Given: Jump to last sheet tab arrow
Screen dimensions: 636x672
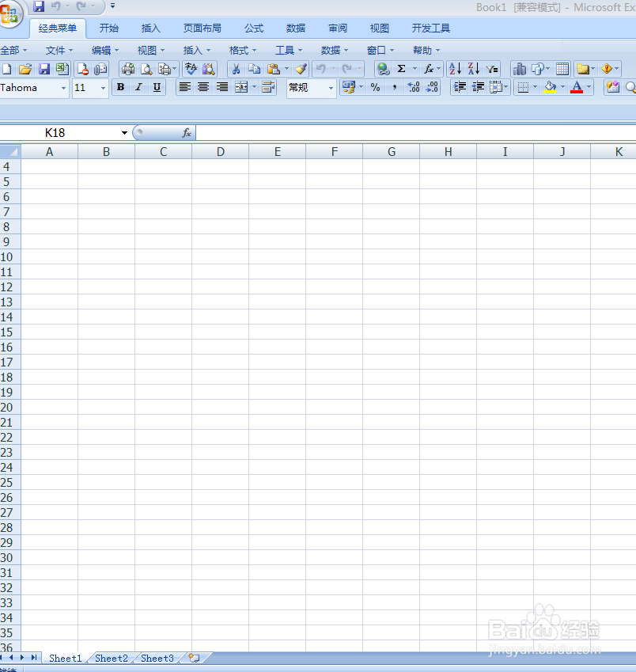Looking at the screenshot, I should [x=34, y=658].
